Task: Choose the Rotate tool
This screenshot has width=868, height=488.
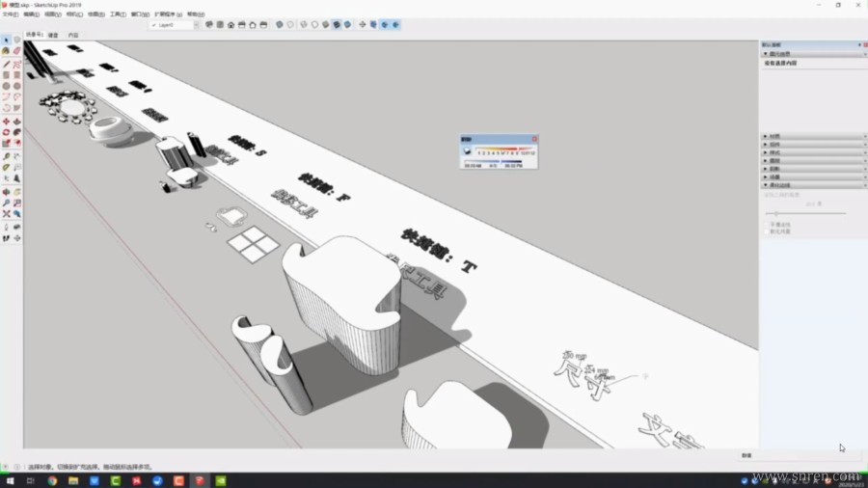Action: coord(6,132)
